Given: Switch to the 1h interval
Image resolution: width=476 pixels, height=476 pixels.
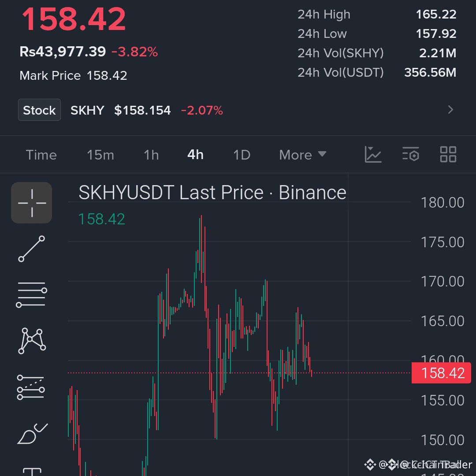Looking at the screenshot, I should 151,155.
